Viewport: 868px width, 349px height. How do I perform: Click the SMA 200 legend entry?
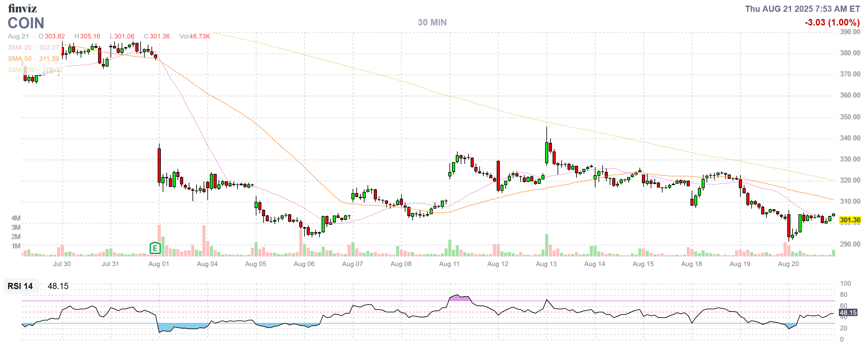click(21, 70)
